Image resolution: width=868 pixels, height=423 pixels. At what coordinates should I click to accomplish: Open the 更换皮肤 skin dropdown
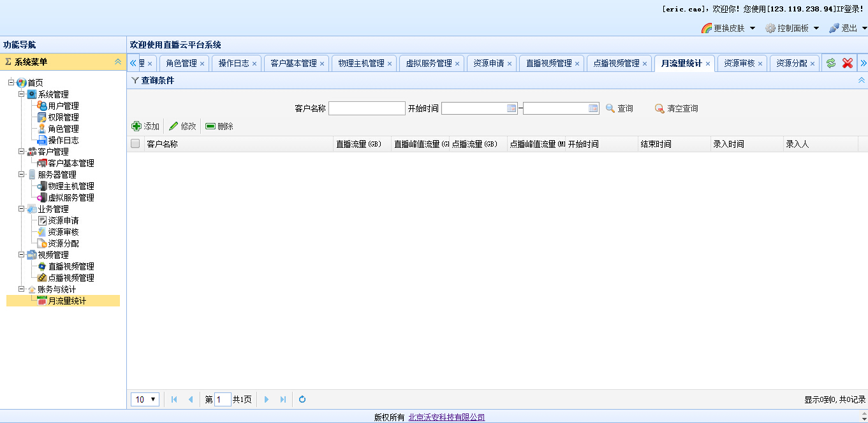pos(728,28)
